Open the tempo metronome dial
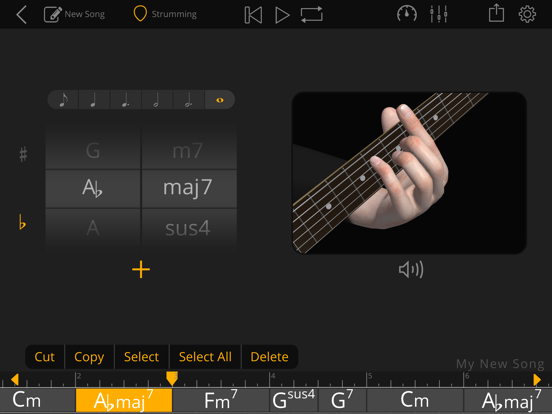The width and height of the screenshot is (552, 414). tap(407, 14)
